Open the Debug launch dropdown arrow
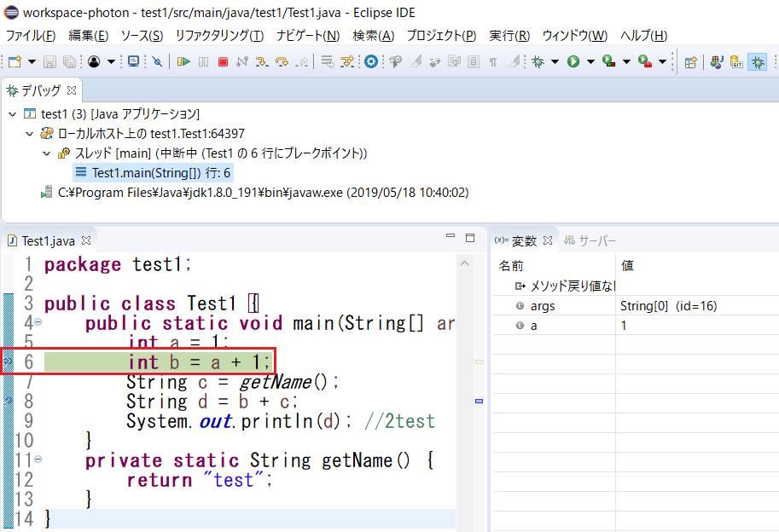The height and width of the screenshot is (532, 779). pos(555,61)
